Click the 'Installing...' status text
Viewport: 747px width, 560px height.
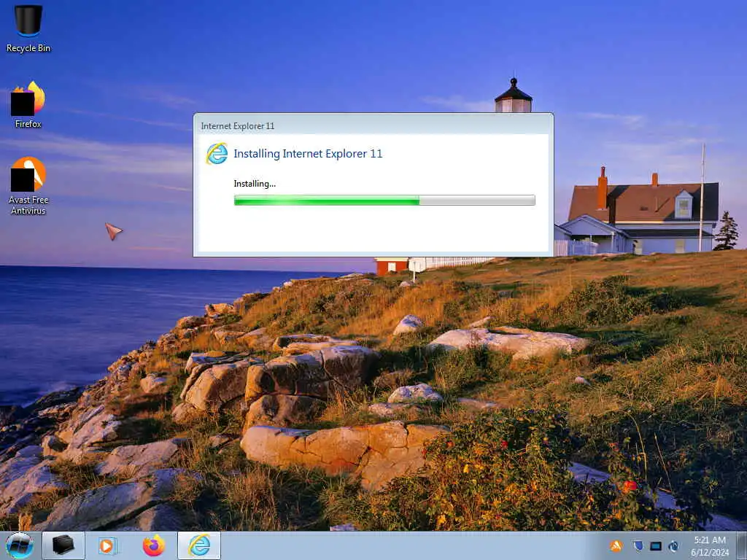255,184
